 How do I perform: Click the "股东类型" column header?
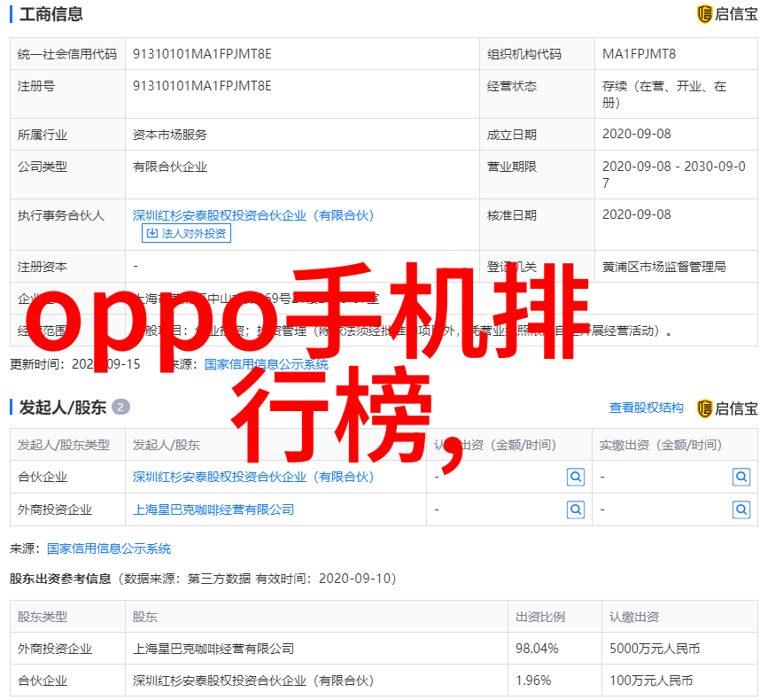coord(43,617)
